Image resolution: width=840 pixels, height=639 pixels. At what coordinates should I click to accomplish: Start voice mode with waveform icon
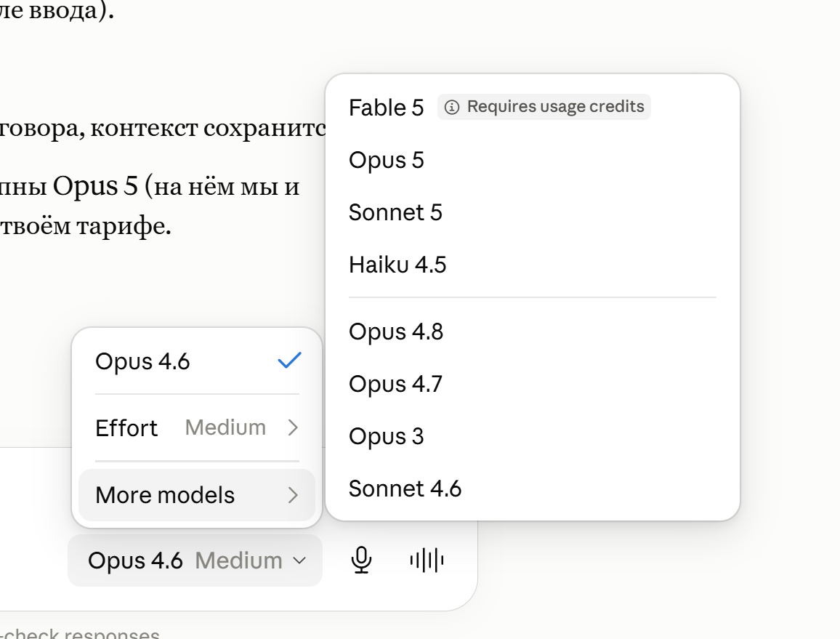[x=427, y=560]
